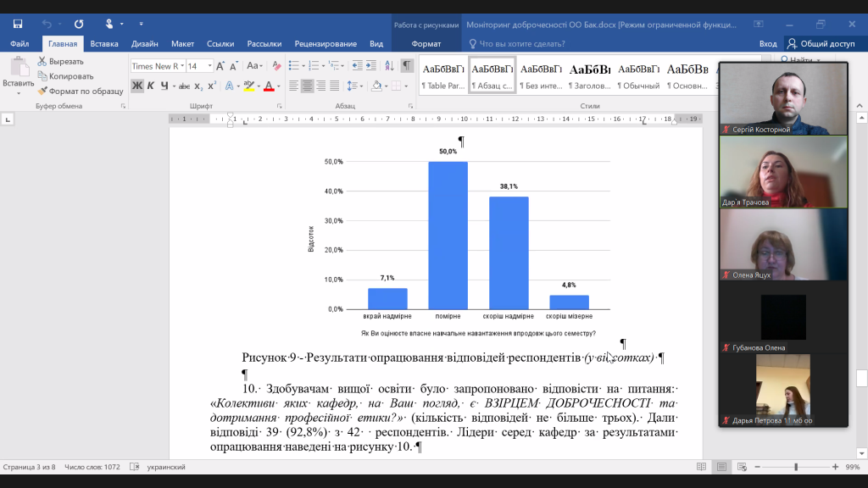
Task: Apply strikethrough formatting
Action: tap(184, 86)
